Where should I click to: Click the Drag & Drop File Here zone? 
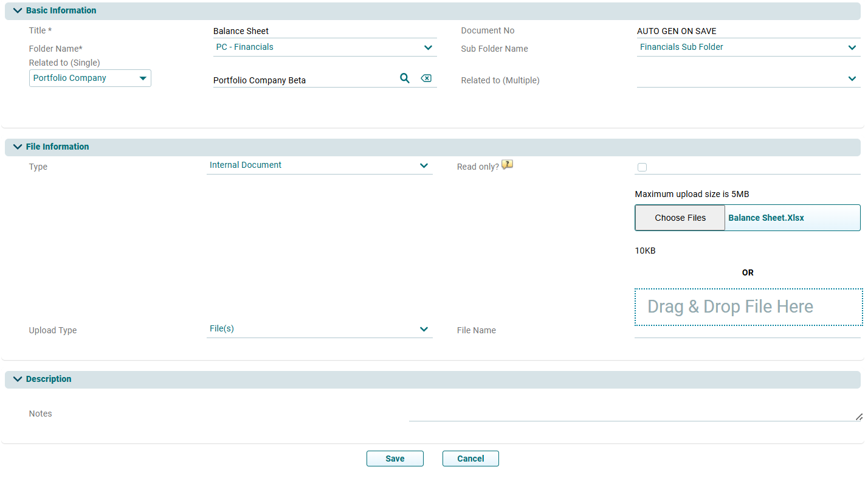[748, 307]
